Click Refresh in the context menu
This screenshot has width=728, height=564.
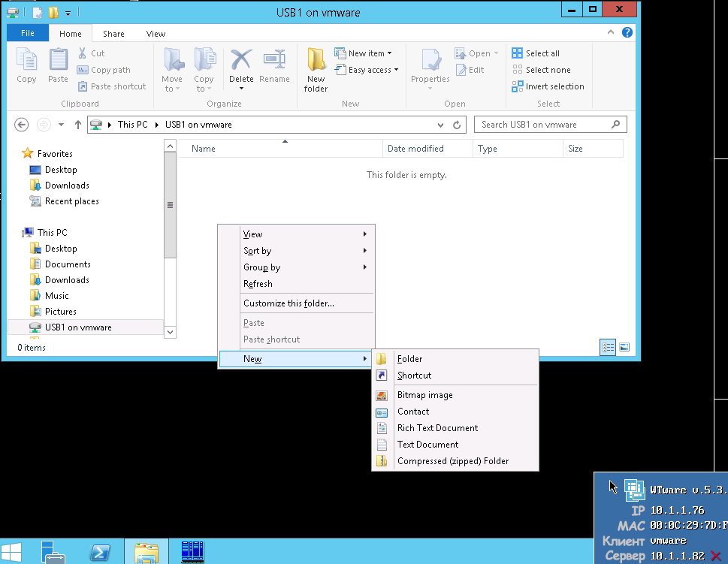click(x=258, y=284)
